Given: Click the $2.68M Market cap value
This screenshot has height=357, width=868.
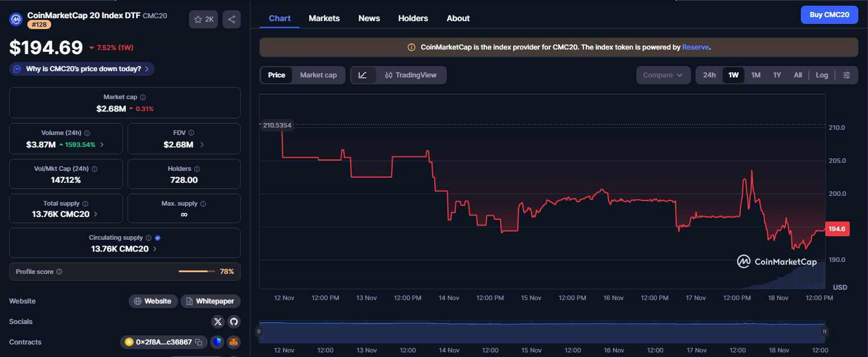Looking at the screenshot, I should point(111,108).
